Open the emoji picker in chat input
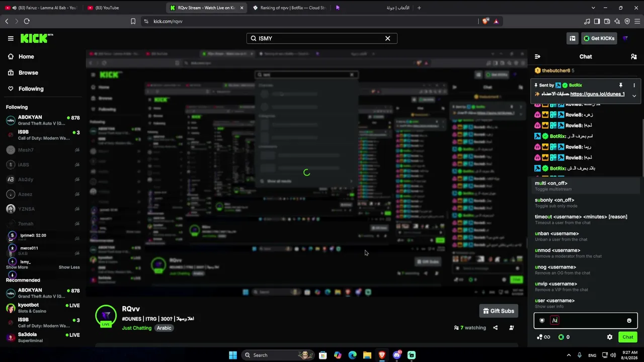Screen dimensions: 644x362 (629, 320)
